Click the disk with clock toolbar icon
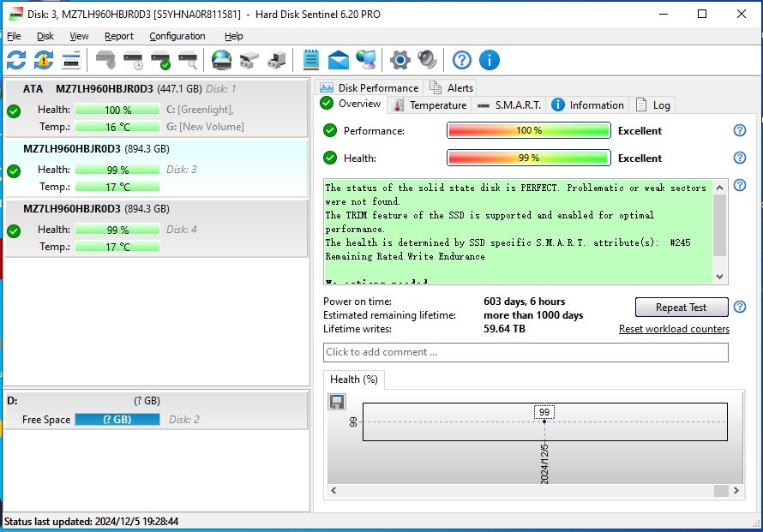This screenshot has width=763, height=532. 133,60
